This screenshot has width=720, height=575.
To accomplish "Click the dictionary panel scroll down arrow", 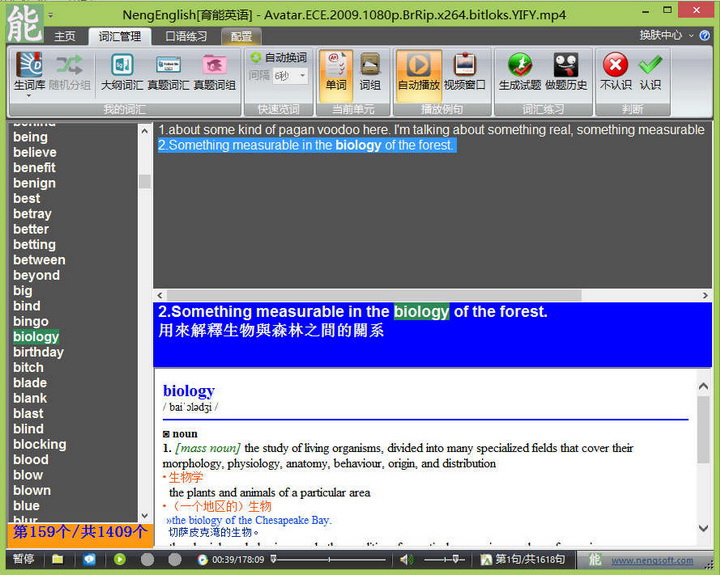I will click(703, 528).
